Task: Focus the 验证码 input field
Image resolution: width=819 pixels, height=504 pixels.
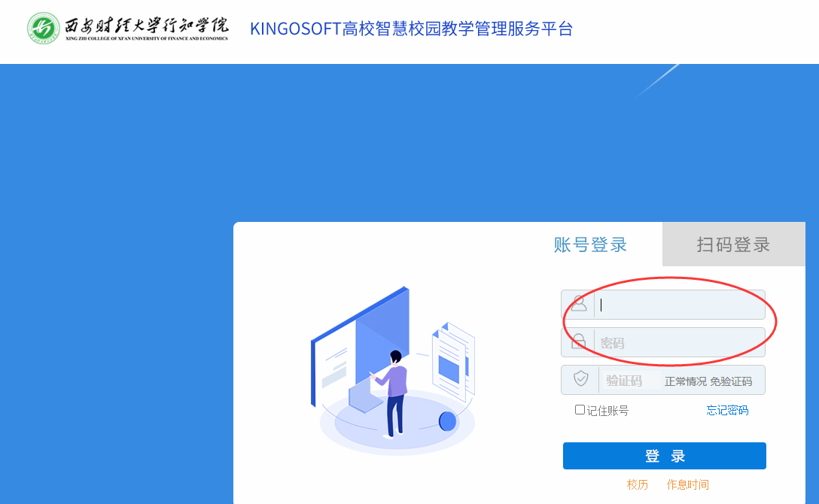Action: click(x=629, y=381)
